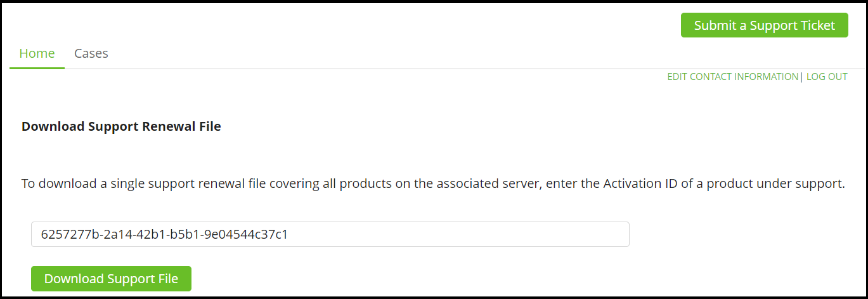Open the EDIT CONTACT INFORMATION link

coord(732,77)
